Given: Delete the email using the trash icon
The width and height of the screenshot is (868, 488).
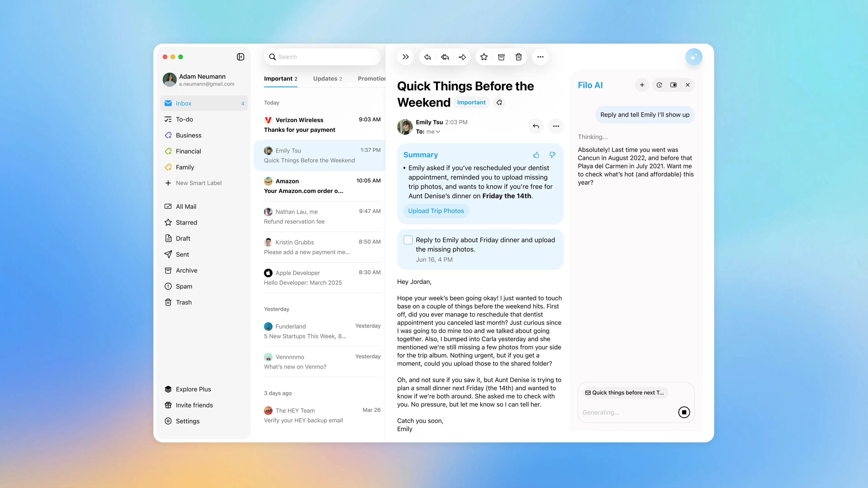Looking at the screenshot, I should click(518, 56).
